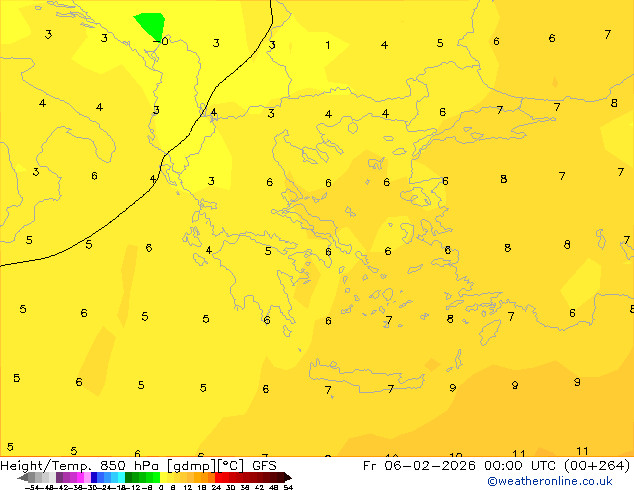Image resolution: width=634 pixels, height=490 pixels.
Task: Click the gray left arrow of color scale
Action: point(22,477)
